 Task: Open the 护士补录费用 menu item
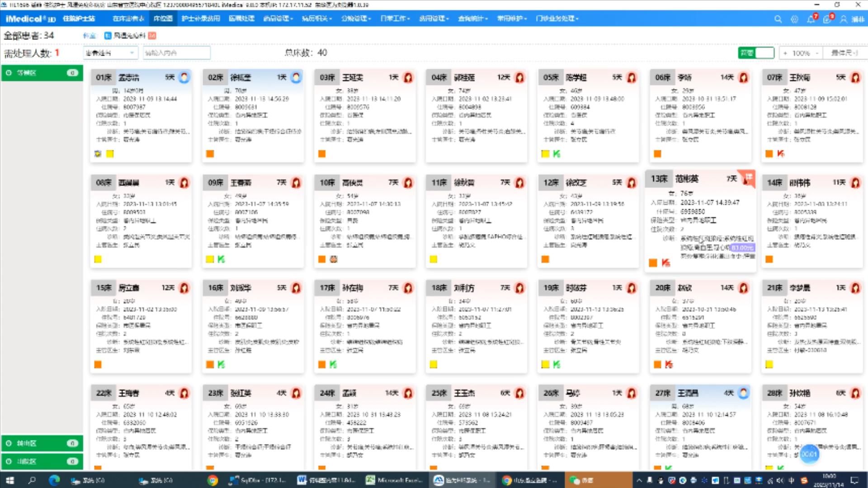pyautogui.click(x=201, y=19)
